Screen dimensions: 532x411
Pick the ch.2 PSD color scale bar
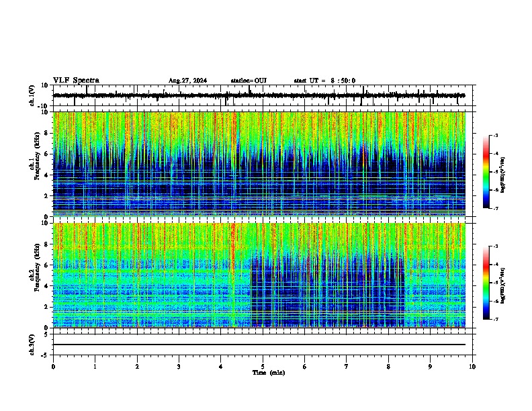click(x=486, y=283)
